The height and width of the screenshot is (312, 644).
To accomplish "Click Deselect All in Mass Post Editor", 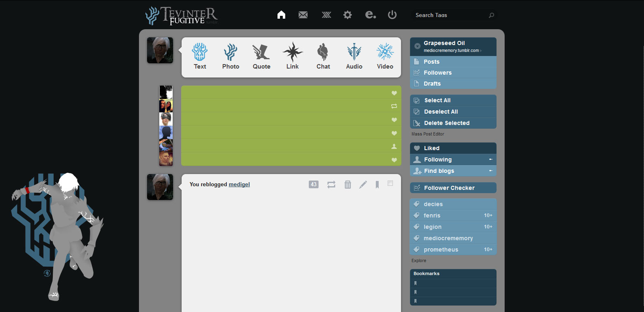I will click(453, 112).
